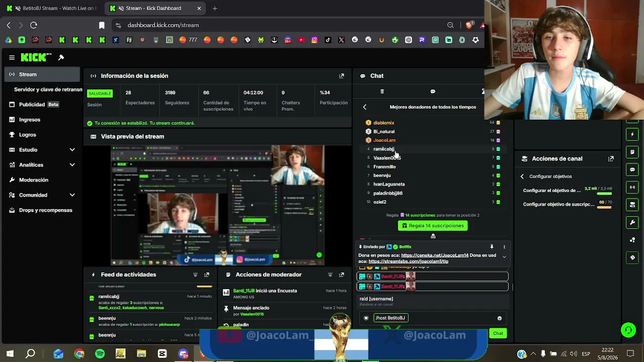644x362 pixels.
Task: Select the /host BetitoBJ command suggestion
Action: pyautogui.click(x=390, y=318)
